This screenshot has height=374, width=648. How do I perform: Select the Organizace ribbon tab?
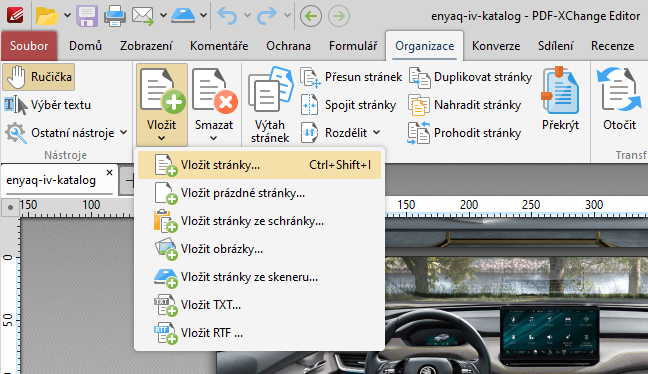pyautogui.click(x=424, y=45)
